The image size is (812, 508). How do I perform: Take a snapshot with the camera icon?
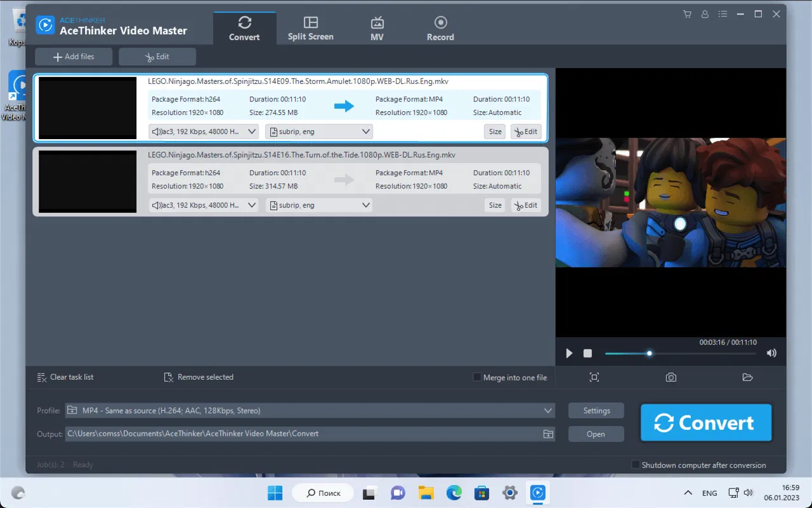(x=671, y=377)
